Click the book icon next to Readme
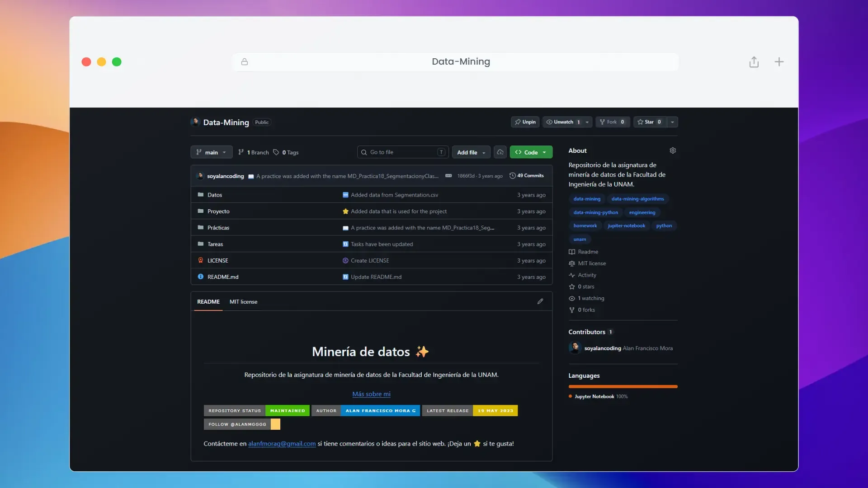868x488 pixels. coord(572,252)
